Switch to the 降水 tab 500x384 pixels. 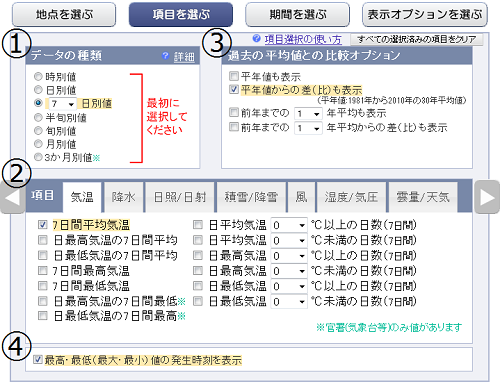[x=124, y=197]
